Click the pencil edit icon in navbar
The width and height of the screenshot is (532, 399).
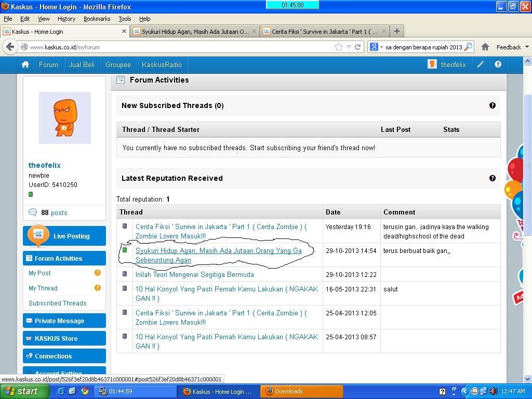[480, 64]
